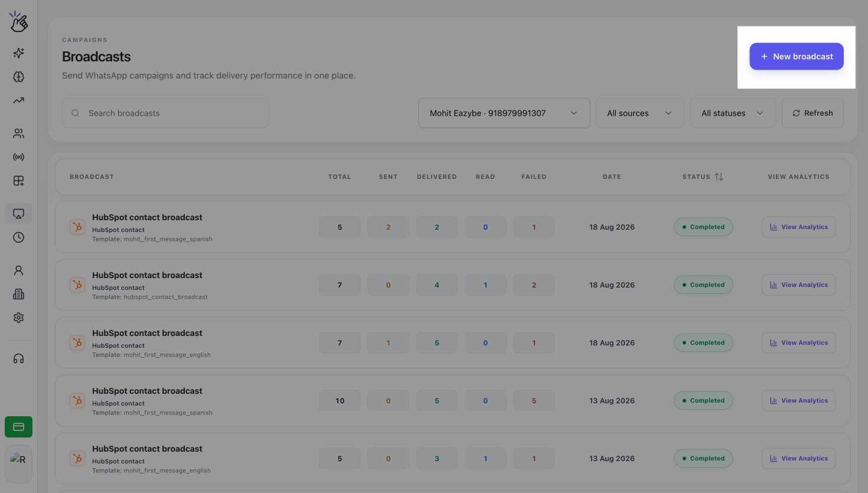Open the clock icon in sidebar
868x493 pixels.
18,237
